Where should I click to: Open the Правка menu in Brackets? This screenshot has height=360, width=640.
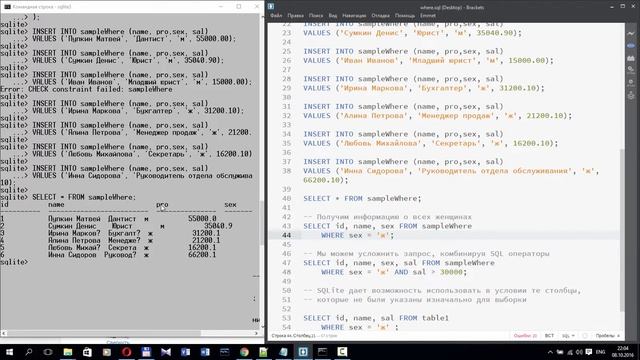pyautogui.click(x=296, y=16)
